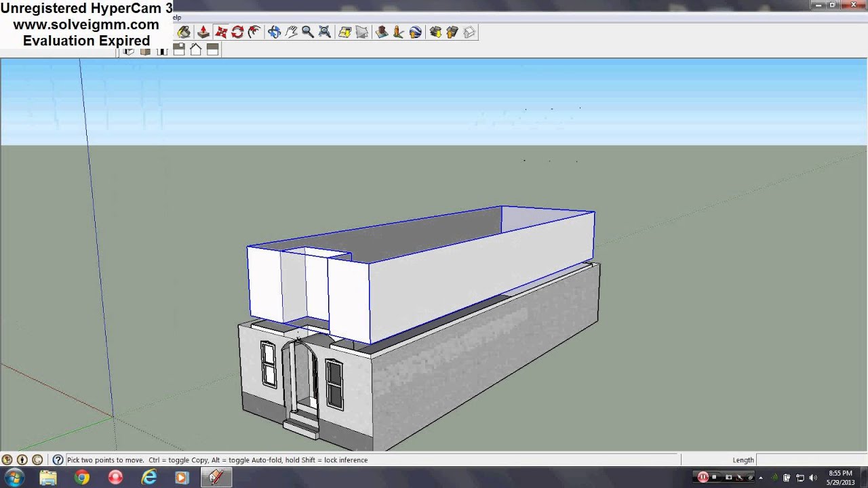The height and width of the screenshot is (488, 868).
Task: Select the Move tool with red arrows
Action: [220, 32]
